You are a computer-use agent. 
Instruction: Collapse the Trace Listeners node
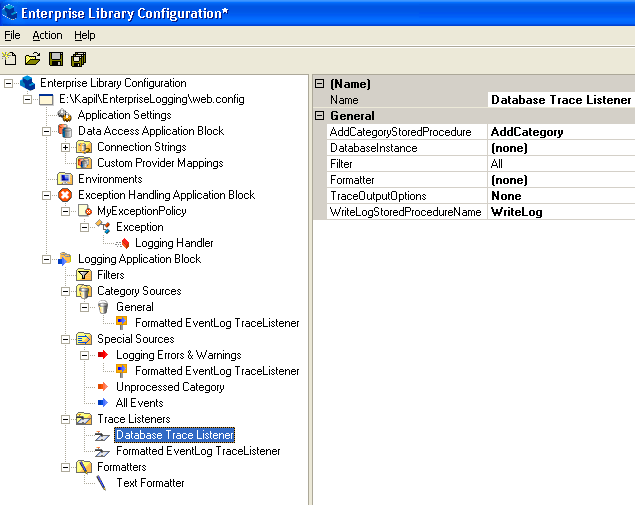coord(65,419)
